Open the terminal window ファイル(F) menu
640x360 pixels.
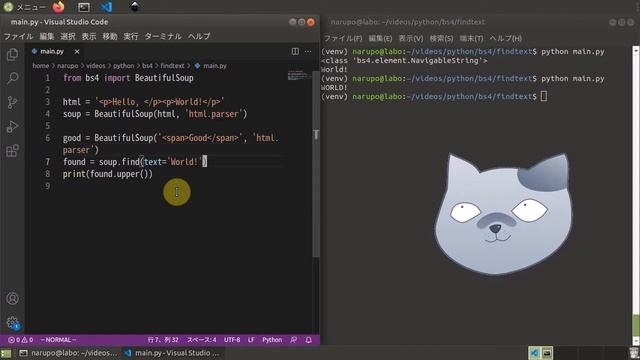click(343, 38)
